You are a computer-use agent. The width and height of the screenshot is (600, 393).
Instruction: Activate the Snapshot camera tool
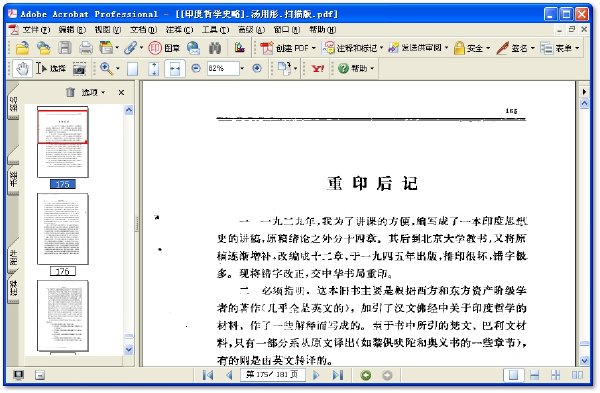pyautogui.click(x=79, y=69)
